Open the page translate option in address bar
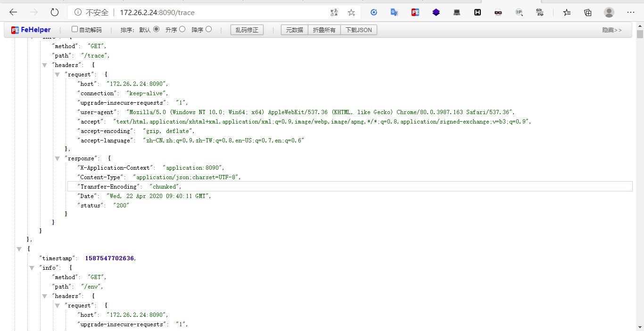This screenshot has height=331, width=644. click(x=334, y=12)
